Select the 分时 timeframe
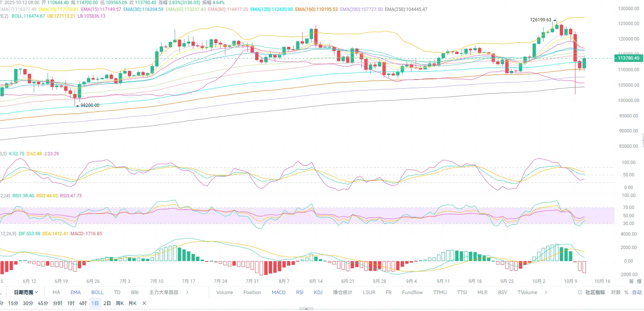Screen dimensions: 644x311 pyautogui.click(x=58, y=303)
